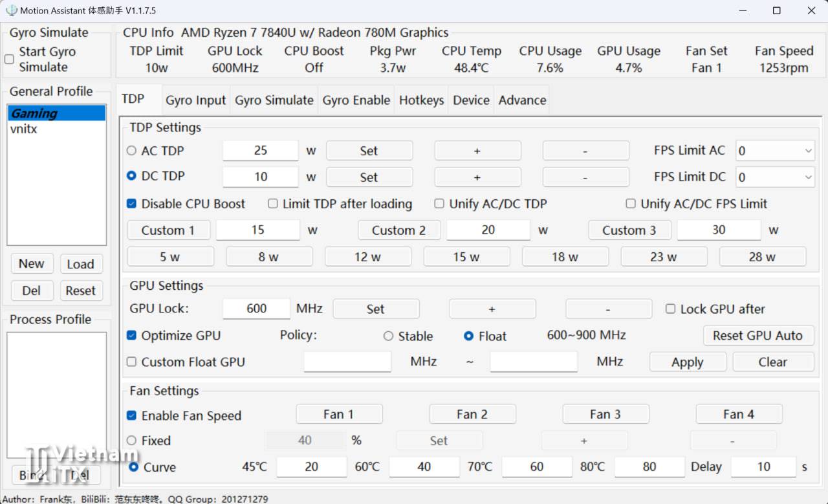Image resolution: width=828 pixels, height=504 pixels.
Task: Click the Motion Assistant app icon in title bar
Action: 11,10
